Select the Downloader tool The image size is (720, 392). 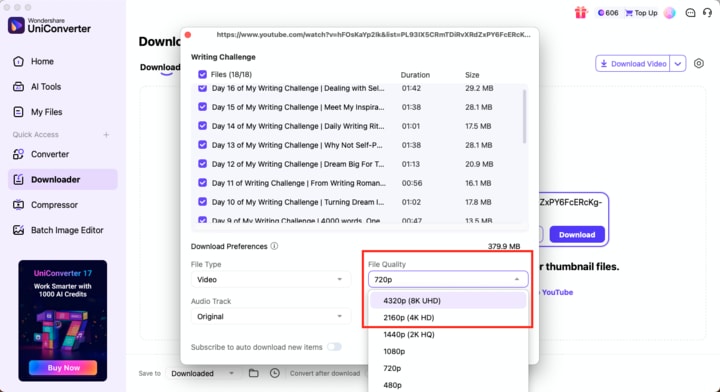click(x=62, y=179)
